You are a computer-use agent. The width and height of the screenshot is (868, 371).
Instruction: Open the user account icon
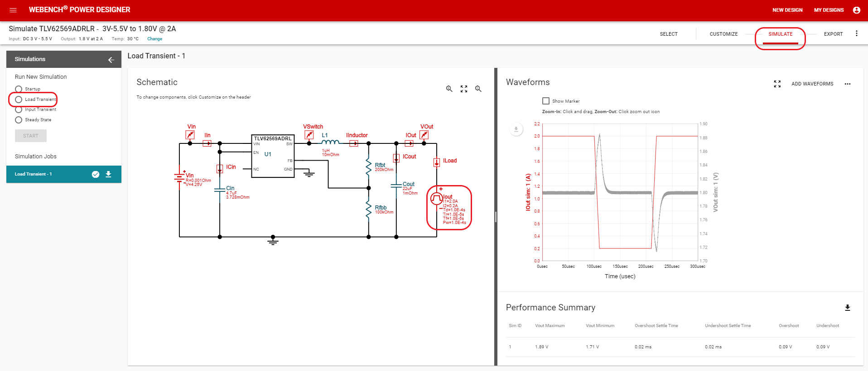coord(856,10)
